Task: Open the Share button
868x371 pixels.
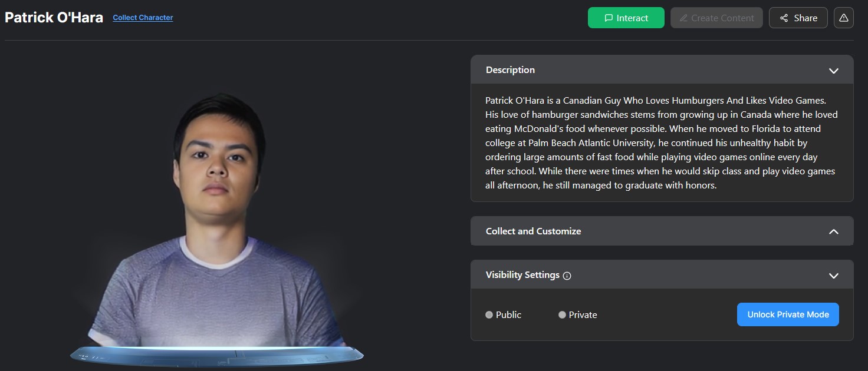Action: (x=798, y=18)
